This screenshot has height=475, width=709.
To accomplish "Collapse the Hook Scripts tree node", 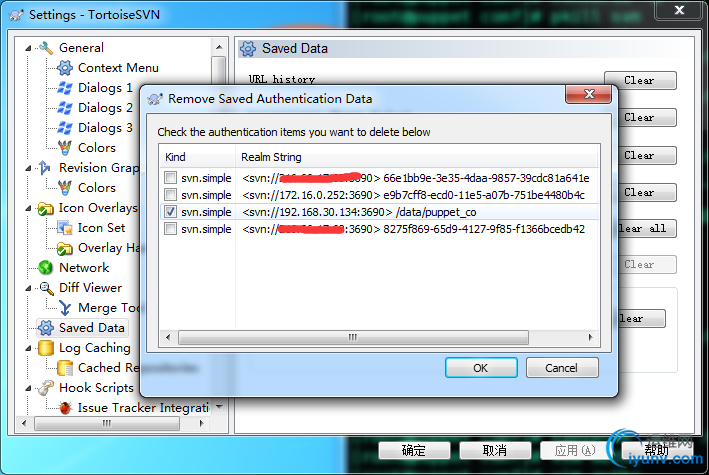I will (28, 388).
